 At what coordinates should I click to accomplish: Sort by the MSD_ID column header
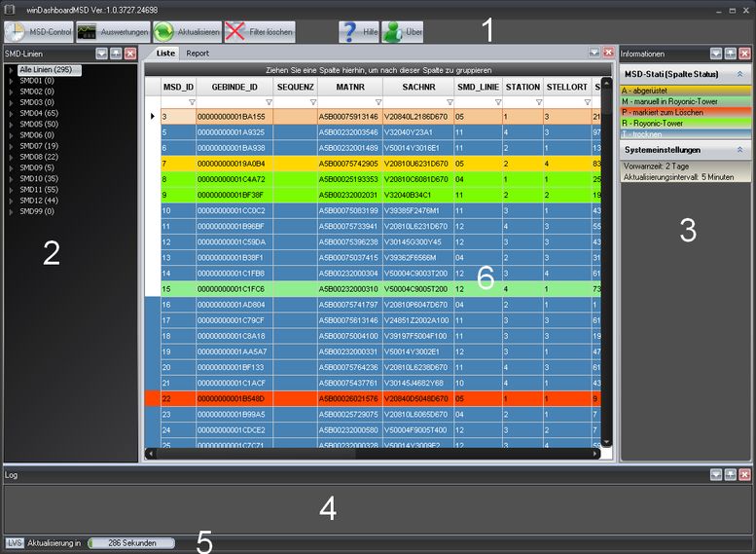click(x=178, y=88)
